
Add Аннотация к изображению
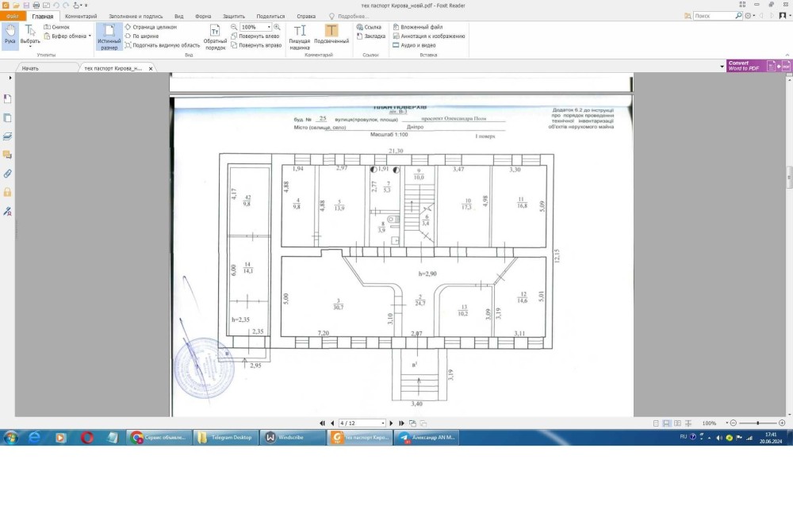coord(429,36)
